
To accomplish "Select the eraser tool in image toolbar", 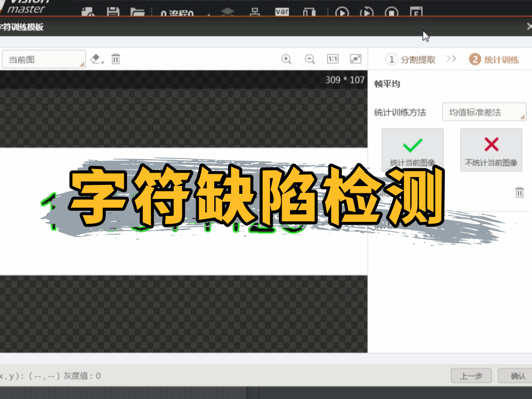I will (x=96, y=58).
